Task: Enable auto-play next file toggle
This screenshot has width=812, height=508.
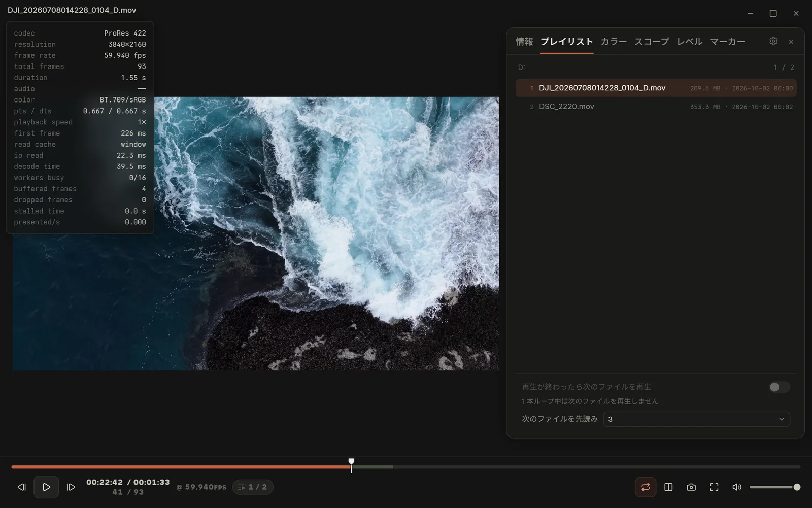Action: [780, 387]
